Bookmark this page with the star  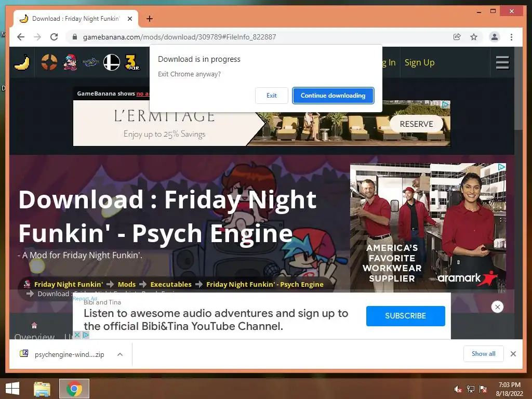pyautogui.click(x=474, y=37)
